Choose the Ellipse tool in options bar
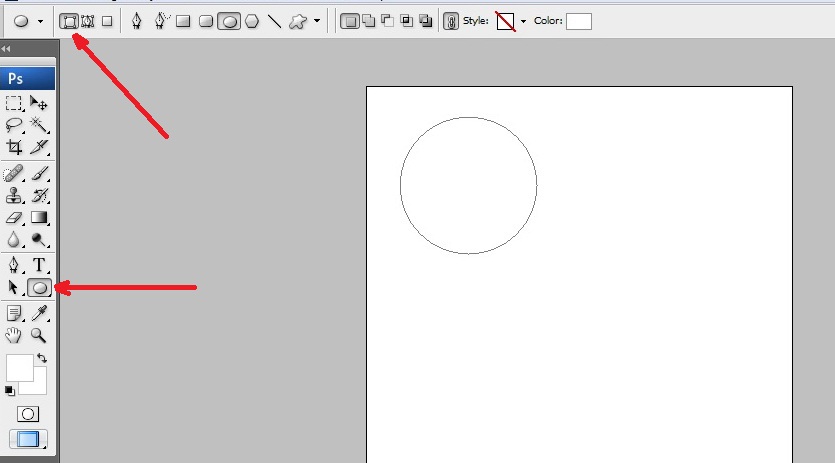 [x=229, y=21]
